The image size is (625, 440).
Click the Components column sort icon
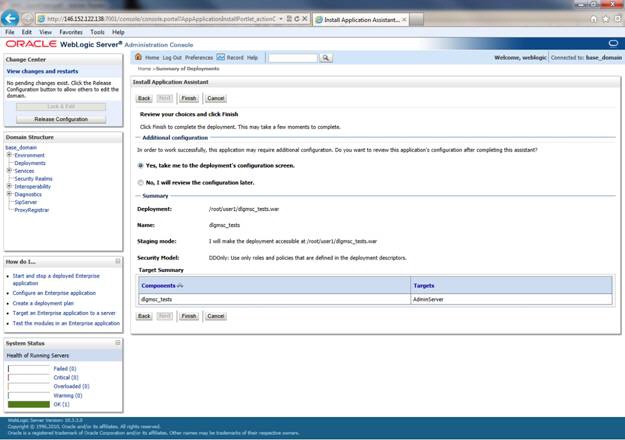click(181, 286)
